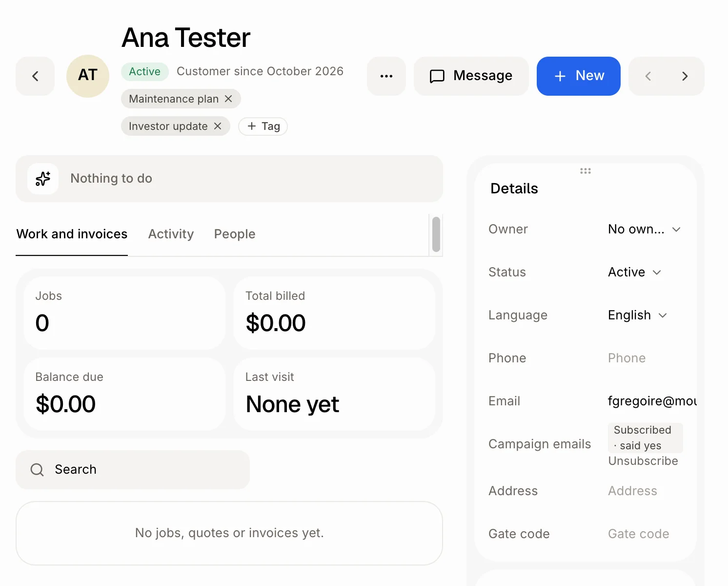Image resolution: width=728 pixels, height=586 pixels.
Task: Remove the Investor update tag
Action: pos(218,126)
